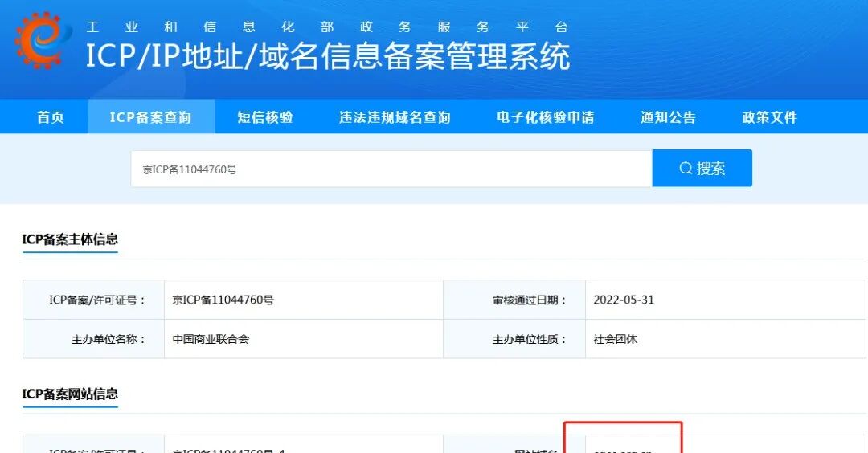Open the 电子化核验申请 tab
This screenshot has width=868, height=453.
point(545,117)
